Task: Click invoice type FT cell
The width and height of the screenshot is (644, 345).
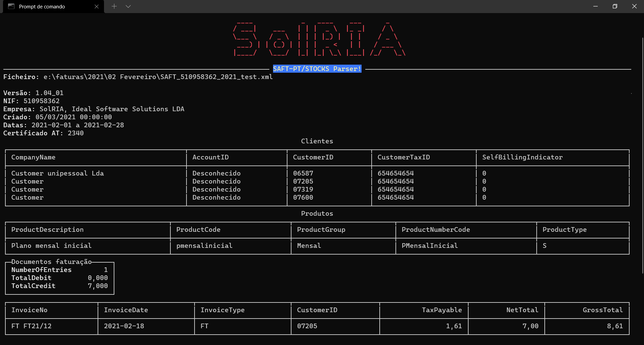Action: (x=204, y=326)
